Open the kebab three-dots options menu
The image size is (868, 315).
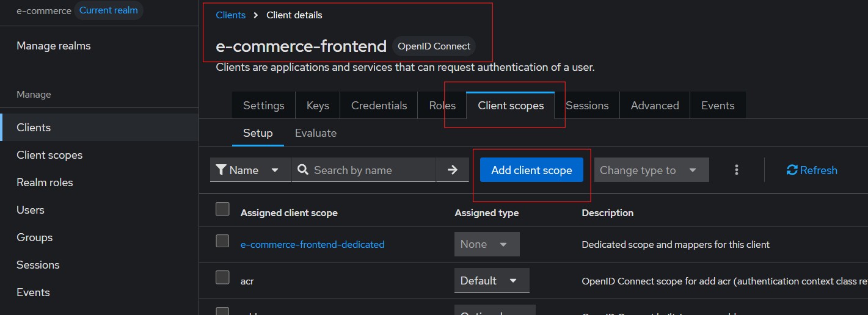pos(737,170)
